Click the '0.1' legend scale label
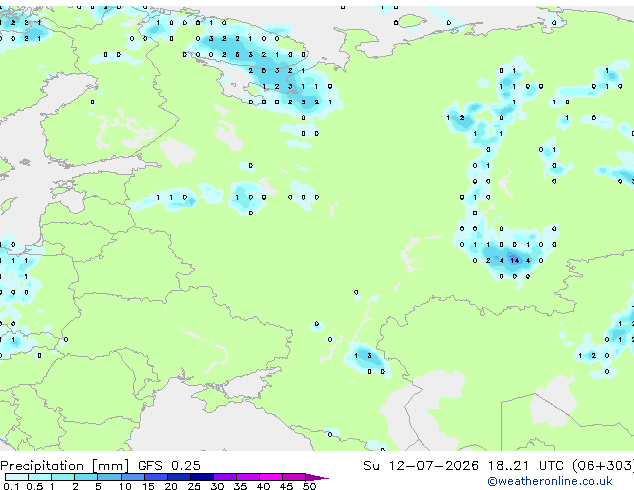The height and width of the screenshot is (490, 634). pyautogui.click(x=11, y=486)
